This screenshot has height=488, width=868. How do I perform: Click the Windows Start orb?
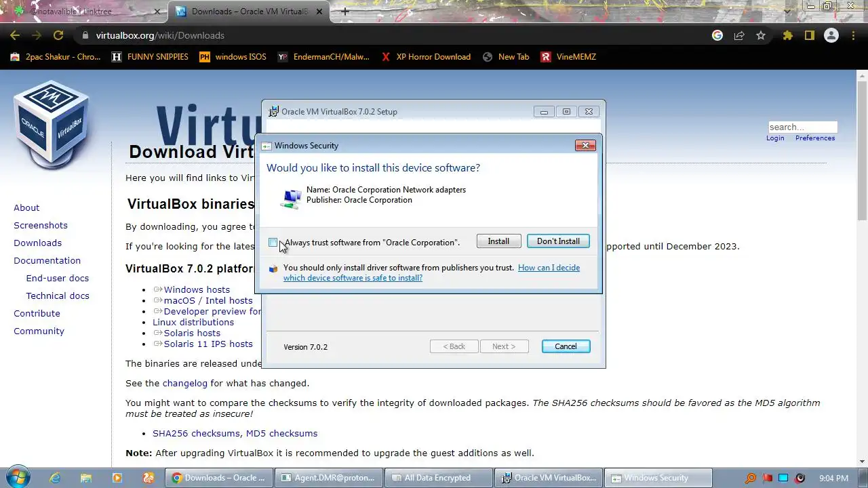pos(18,477)
